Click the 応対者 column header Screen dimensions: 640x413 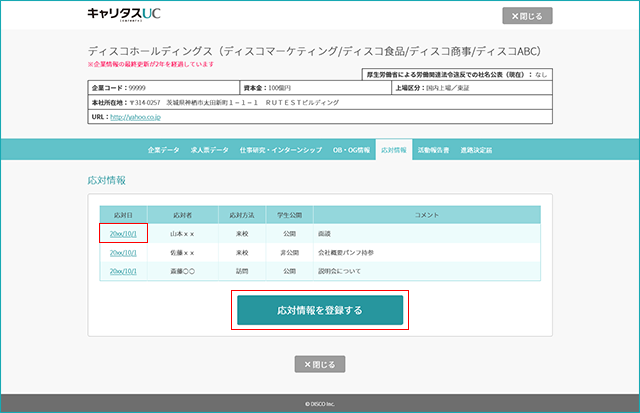(182, 215)
